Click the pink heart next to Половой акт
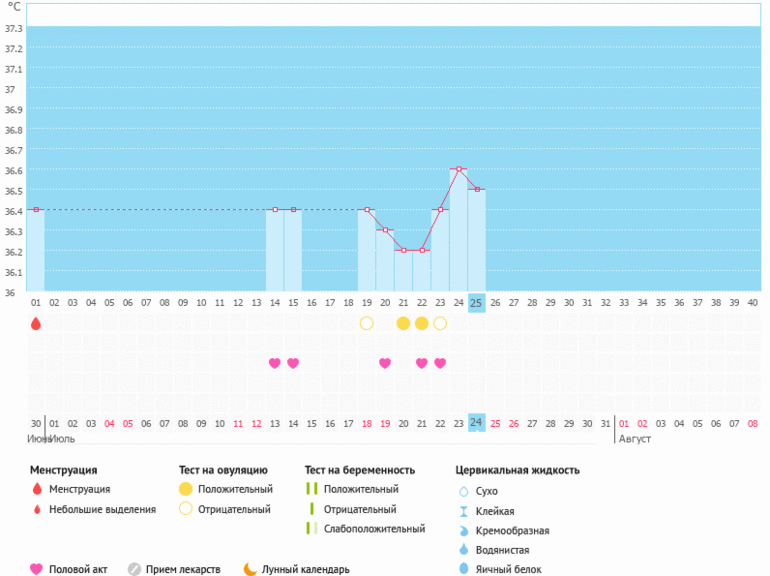 click(x=37, y=569)
